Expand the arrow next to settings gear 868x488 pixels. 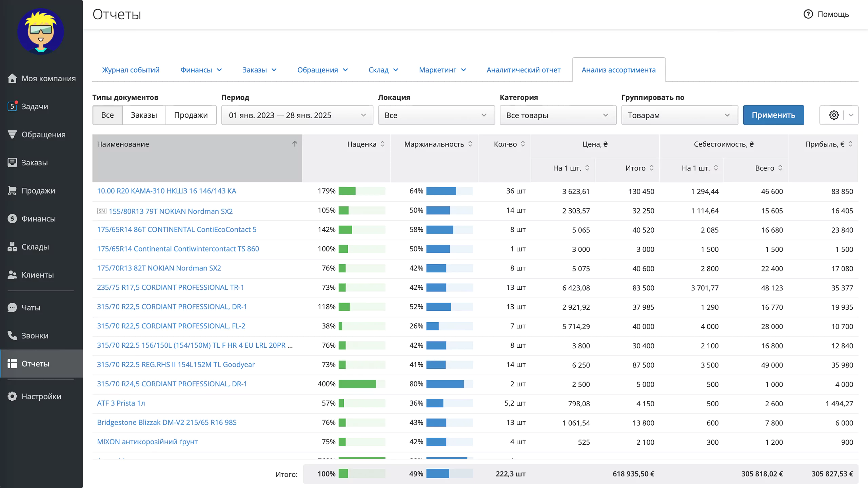851,115
